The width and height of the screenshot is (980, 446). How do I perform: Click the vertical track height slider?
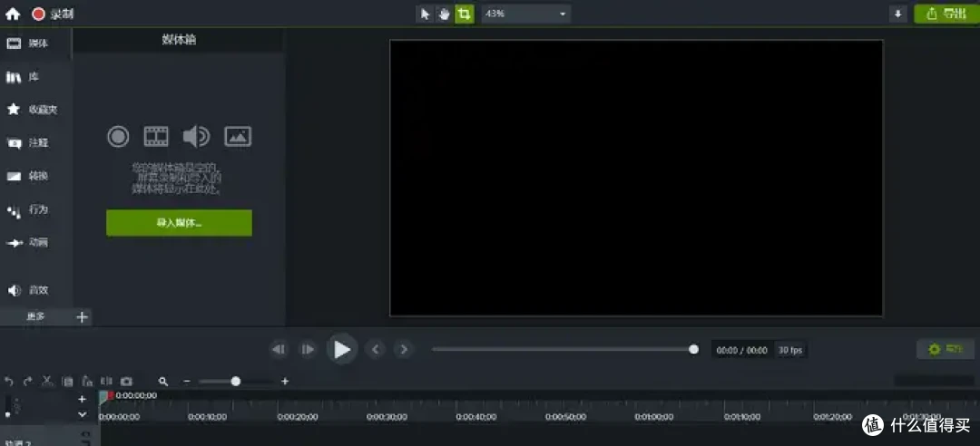tap(8, 407)
